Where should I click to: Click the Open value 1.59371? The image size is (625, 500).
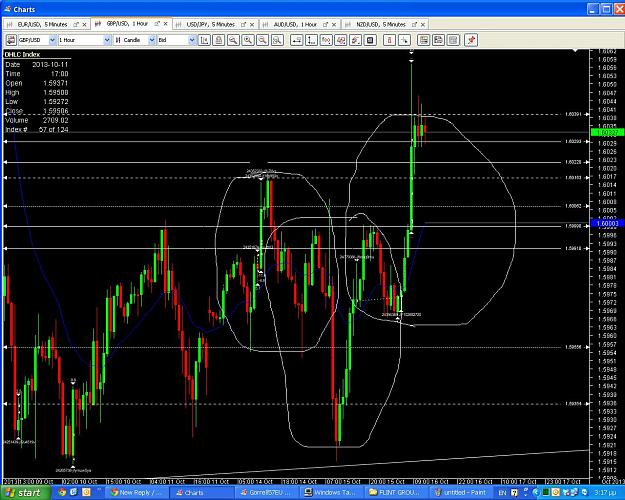click(x=56, y=83)
